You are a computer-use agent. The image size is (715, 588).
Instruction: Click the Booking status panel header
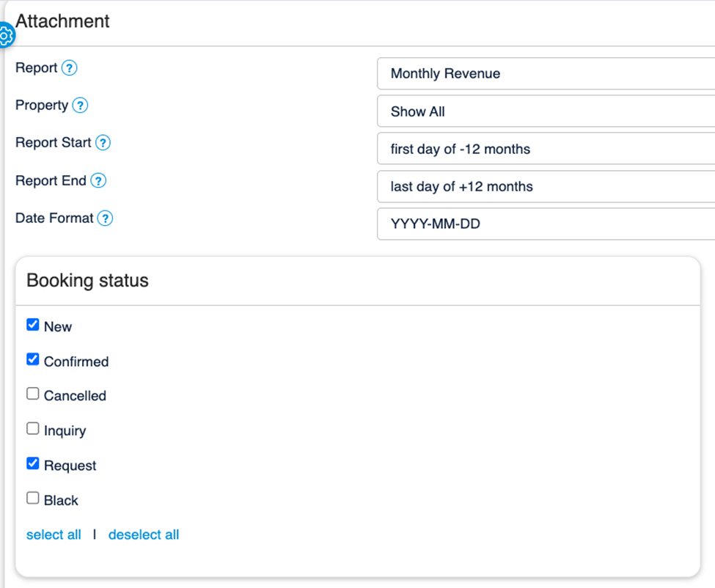(x=87, y=281)
